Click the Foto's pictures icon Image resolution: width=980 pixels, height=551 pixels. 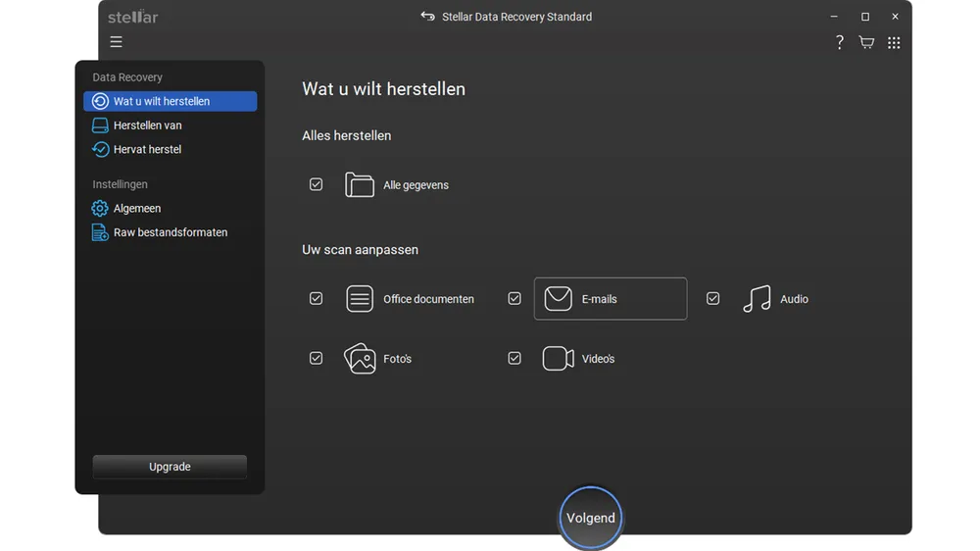pyautogui.click(x=360, y=359)
